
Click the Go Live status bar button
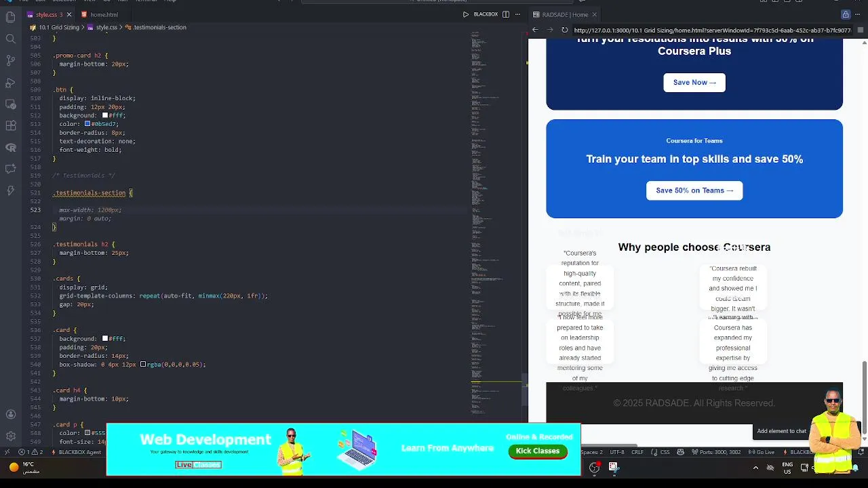point(762,452)
